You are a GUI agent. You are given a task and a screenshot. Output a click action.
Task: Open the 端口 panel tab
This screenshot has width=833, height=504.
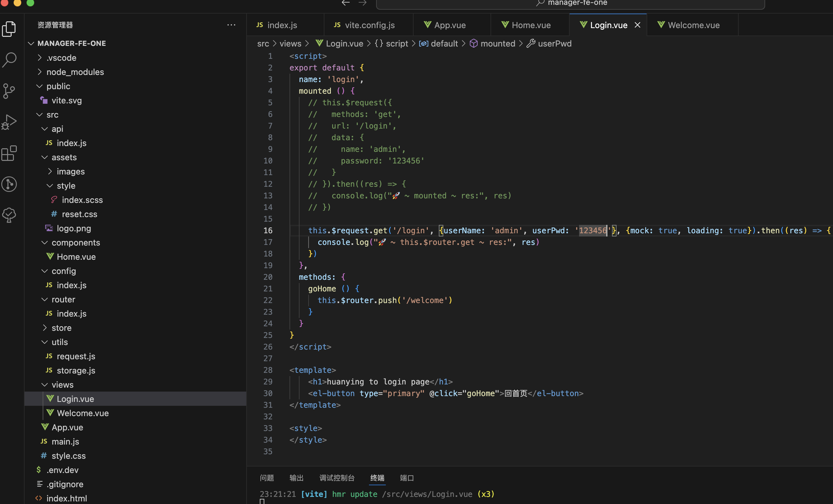[x=407, y=478]
